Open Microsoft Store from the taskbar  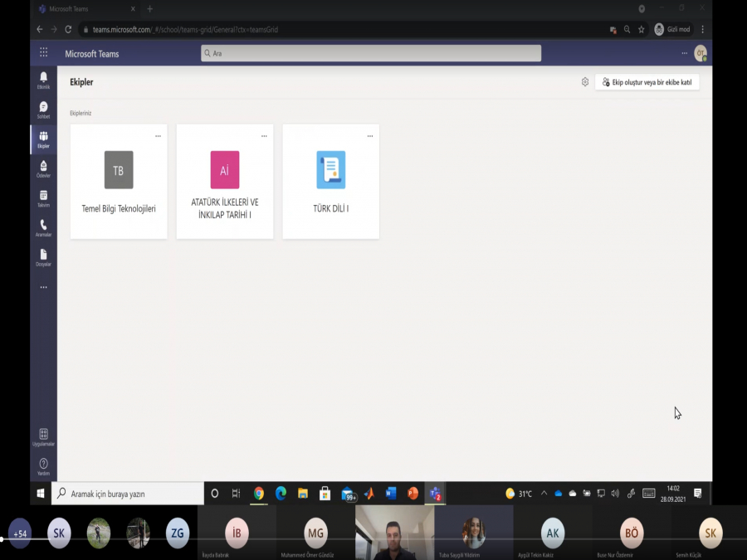click(x=325, y=494)
